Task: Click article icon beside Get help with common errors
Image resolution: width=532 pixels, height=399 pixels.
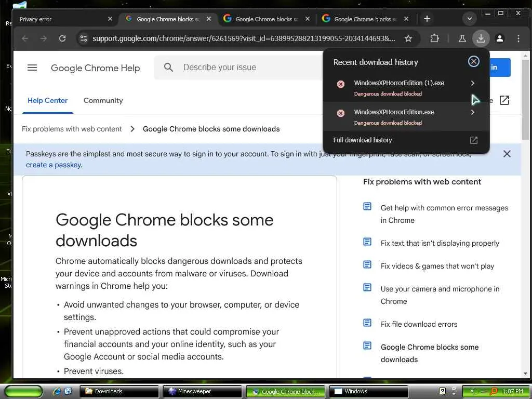Action: coord(367,206)
